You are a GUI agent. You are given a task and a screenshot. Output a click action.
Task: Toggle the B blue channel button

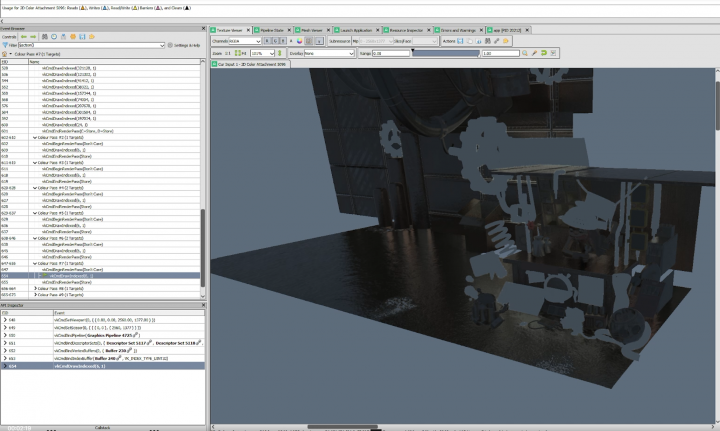pos(283,41)
